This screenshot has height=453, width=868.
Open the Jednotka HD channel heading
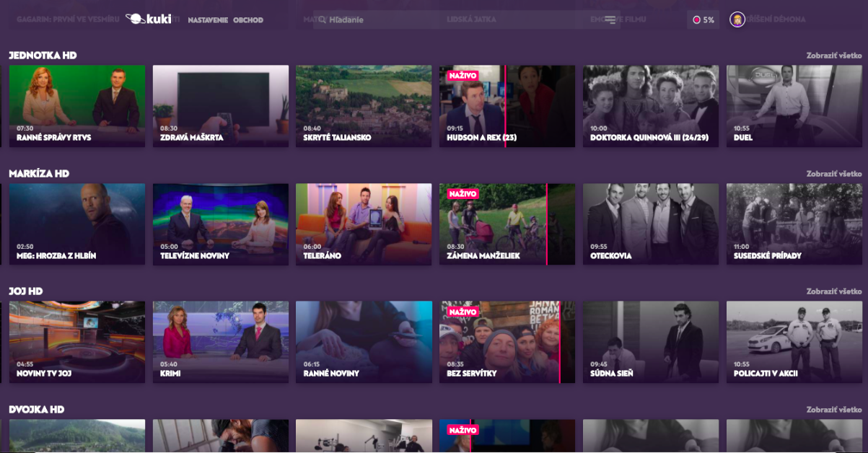pos(43,56)
